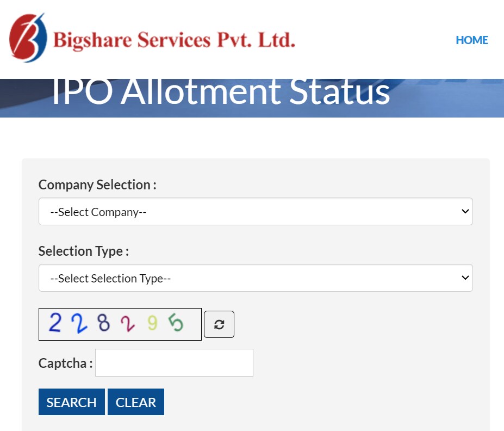Click the IPO Allotment Status heading banner
Image resolution: width=504 pixels, height=431 pixels.
(x=220, y=91)
